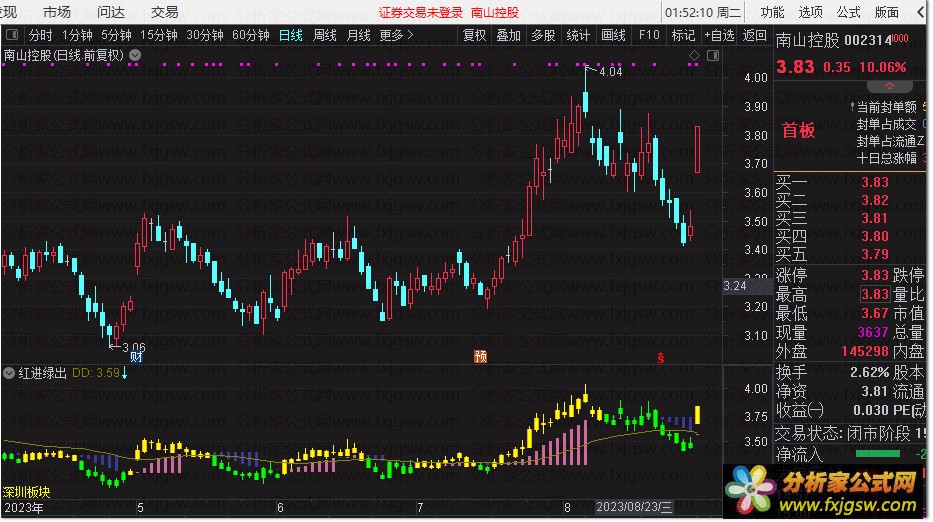Click the 4.04 high price label
Image resolution: width=933 pixels, height=522 pixels.
pyautogui.click(x=611, y=72)
